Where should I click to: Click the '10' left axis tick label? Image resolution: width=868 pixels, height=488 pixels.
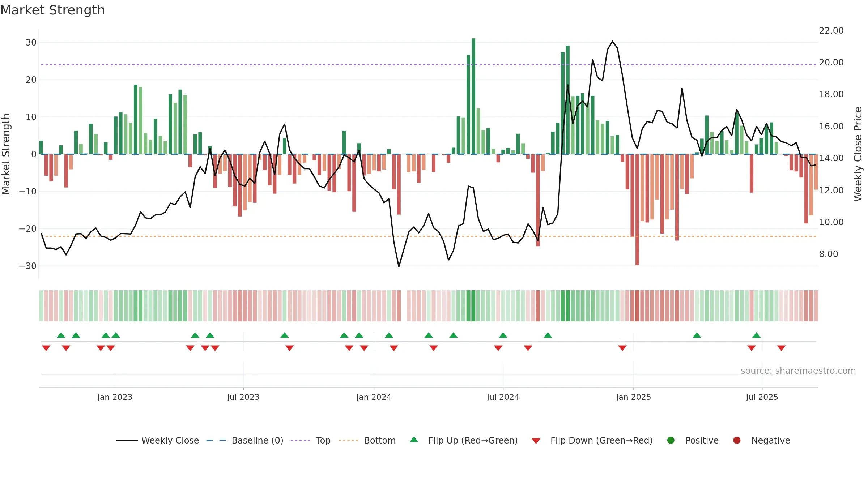tap(31, 117)
